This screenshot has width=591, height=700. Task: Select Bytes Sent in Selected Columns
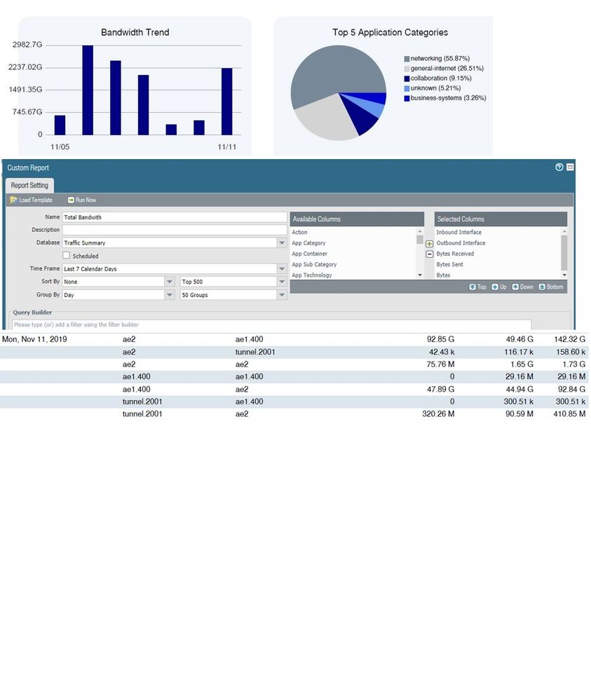pos(449,264)
